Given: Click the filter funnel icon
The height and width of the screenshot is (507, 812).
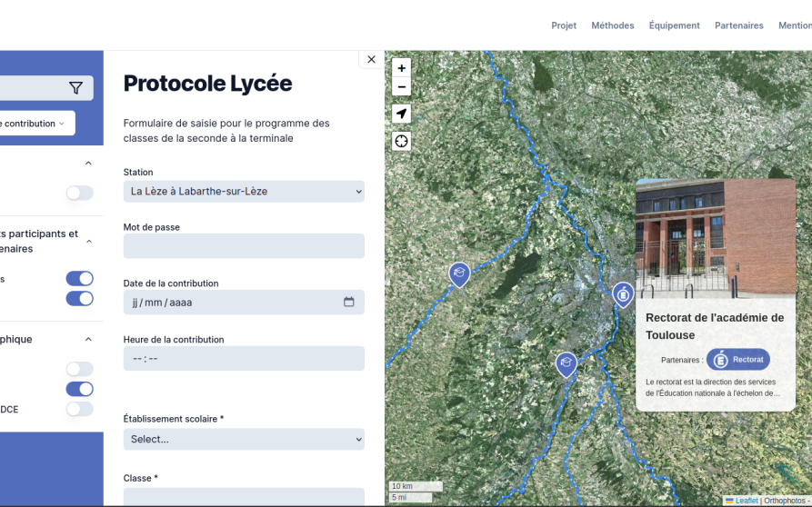Looking at the screenshot, I should (x=75, y=88).
